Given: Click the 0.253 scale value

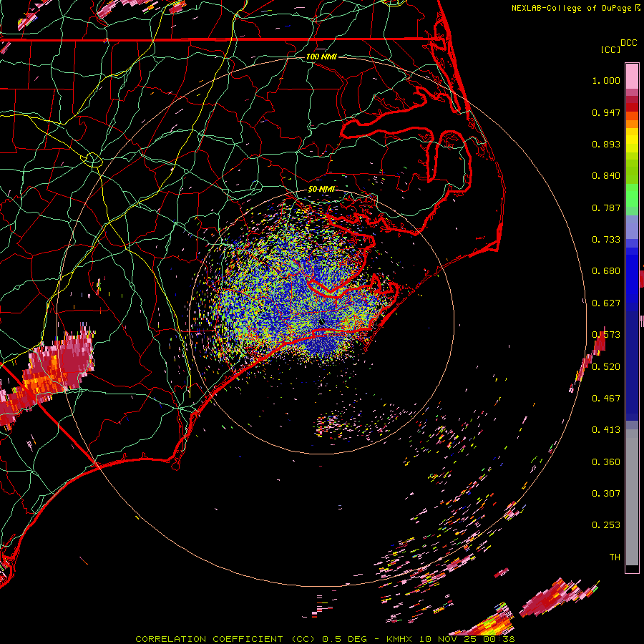Looking at the screenshot, I should (606, 525).
